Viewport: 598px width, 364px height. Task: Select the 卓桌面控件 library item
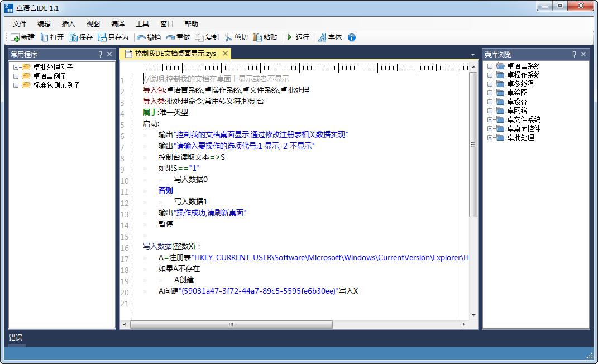524,128
